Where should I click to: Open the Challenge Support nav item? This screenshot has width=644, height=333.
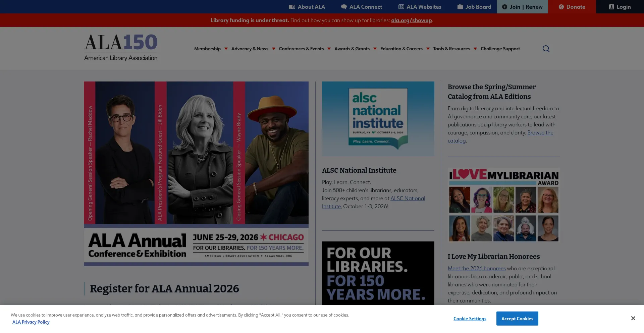pyautogui.click(x=500, y=49)
